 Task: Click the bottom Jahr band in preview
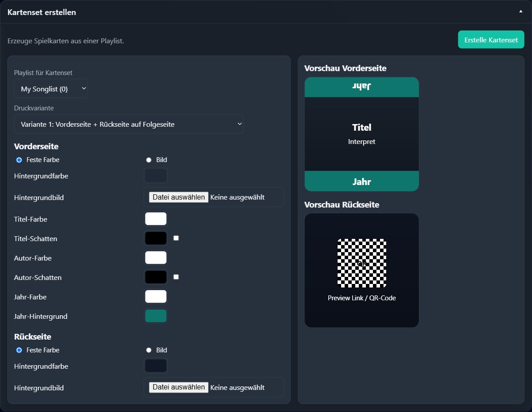click(x=362, y=181)
